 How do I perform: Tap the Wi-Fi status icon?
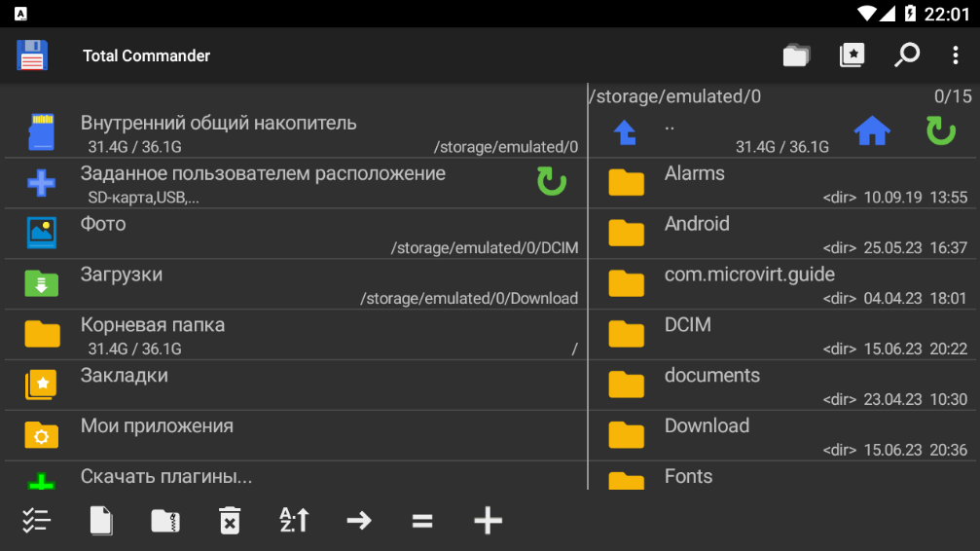(x=866, y=13)
